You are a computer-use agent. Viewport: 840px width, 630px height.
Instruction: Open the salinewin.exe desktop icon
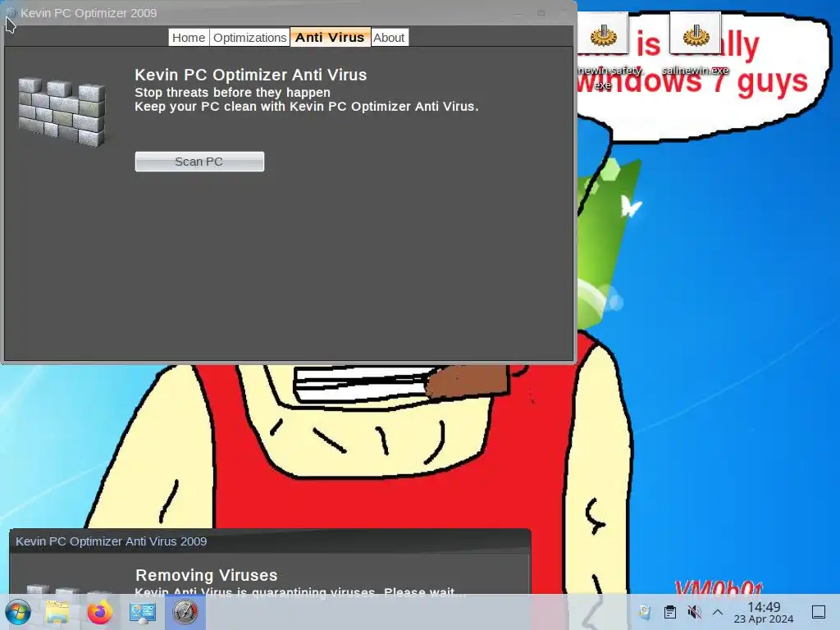(x=696, y=44)
